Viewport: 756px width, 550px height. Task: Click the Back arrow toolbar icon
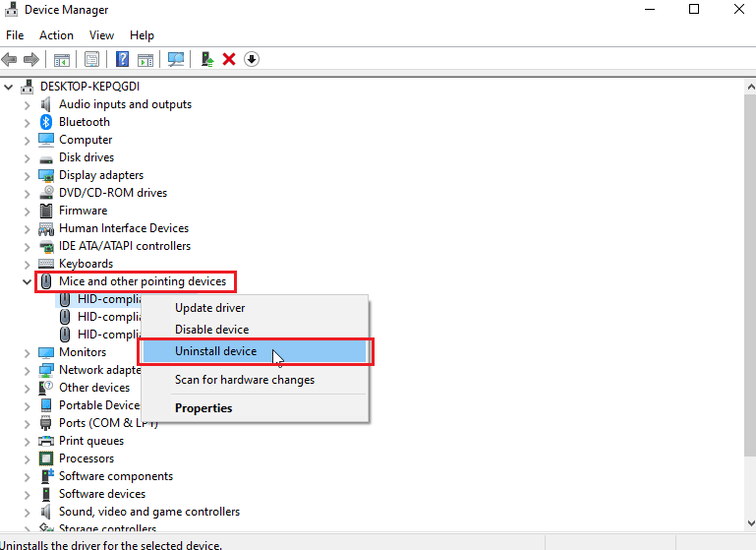(9, 59)
